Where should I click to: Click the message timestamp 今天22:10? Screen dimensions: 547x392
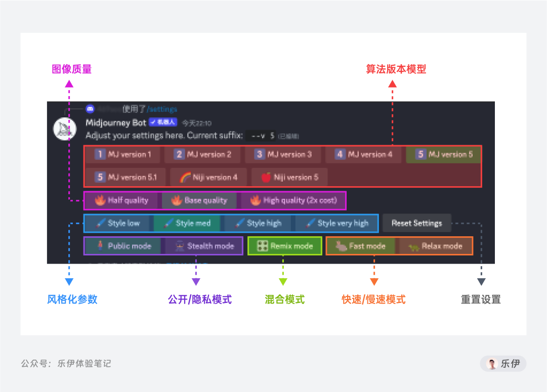pos(197,123)
